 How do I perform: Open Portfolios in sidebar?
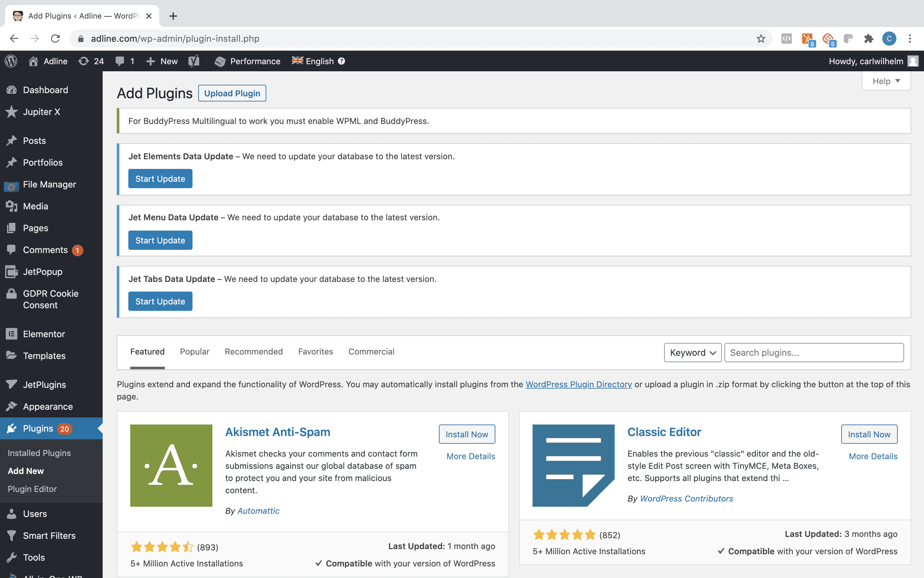(51, 162)
